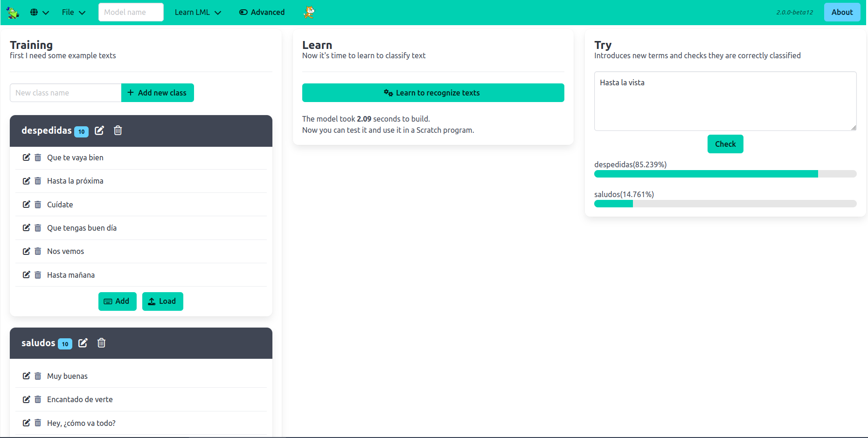The image size is (868, 438).
Task: Delete the saludos class
Action: point(101,343)
